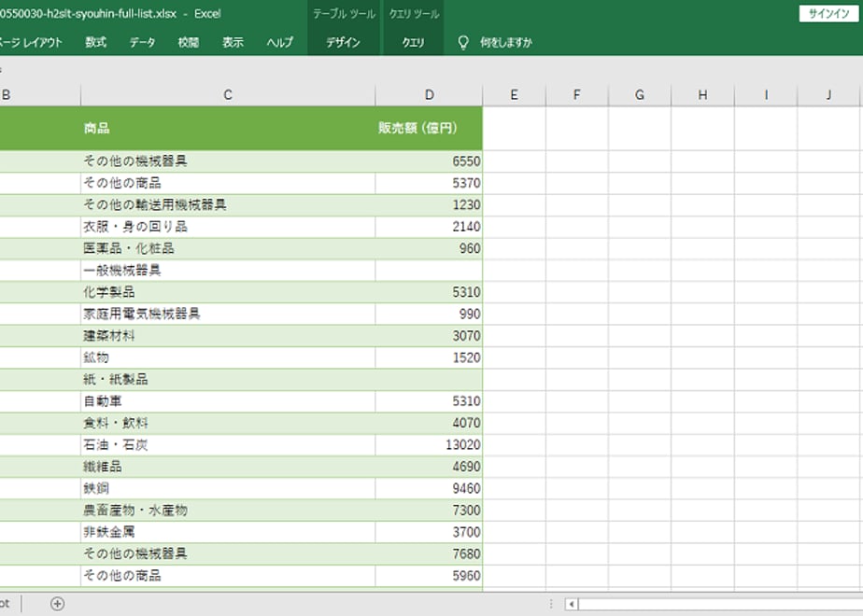Select the 商品 table header cell
This screenshot has height=616, width=863.
228,128
